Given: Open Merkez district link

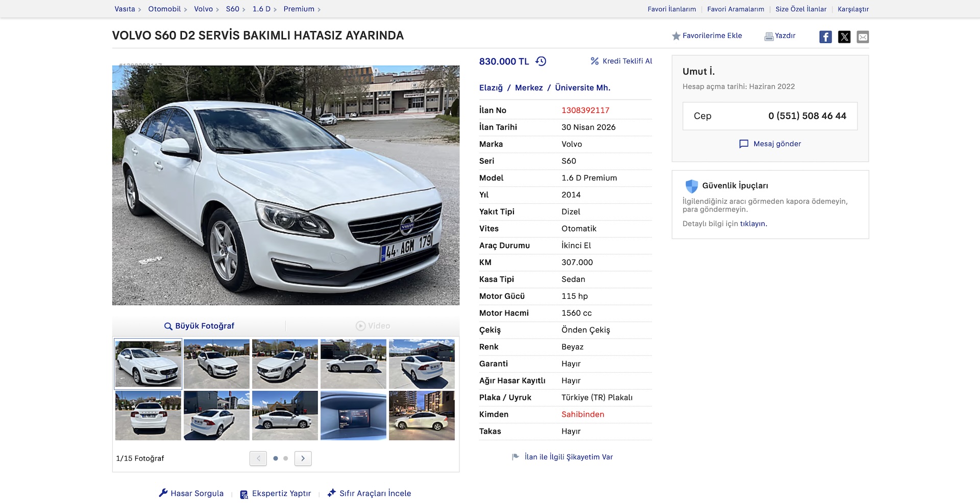Looking at the screenshot, I should 529,88.
